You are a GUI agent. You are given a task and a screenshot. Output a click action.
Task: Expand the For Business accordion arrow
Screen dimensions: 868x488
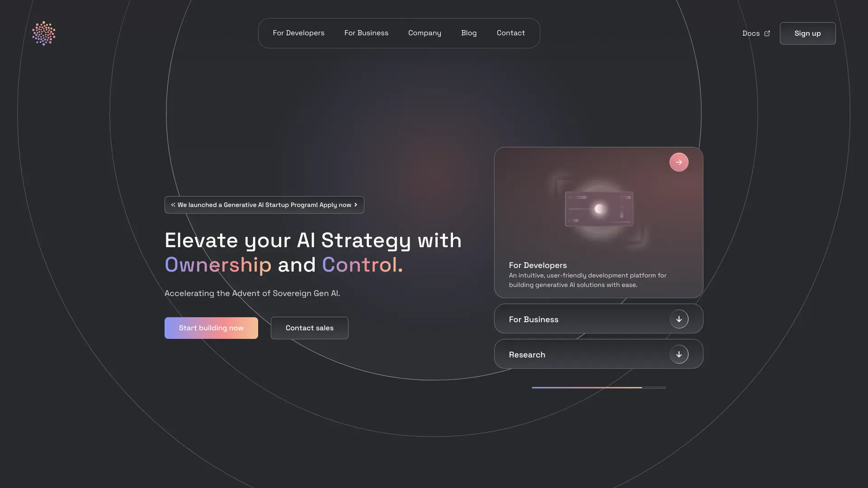pos(679,319)
